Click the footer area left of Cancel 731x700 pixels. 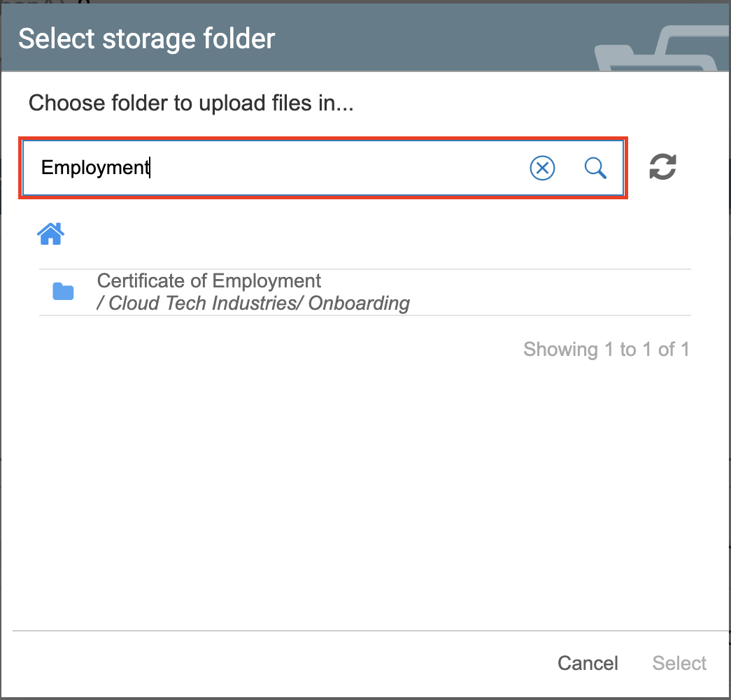point(280,663)
